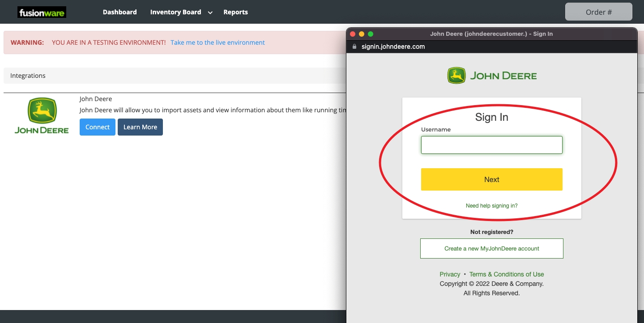Click 'Create a new MyJohnDeere account'
The height and width of the screenshot is (323, 644).
(491, 249)
